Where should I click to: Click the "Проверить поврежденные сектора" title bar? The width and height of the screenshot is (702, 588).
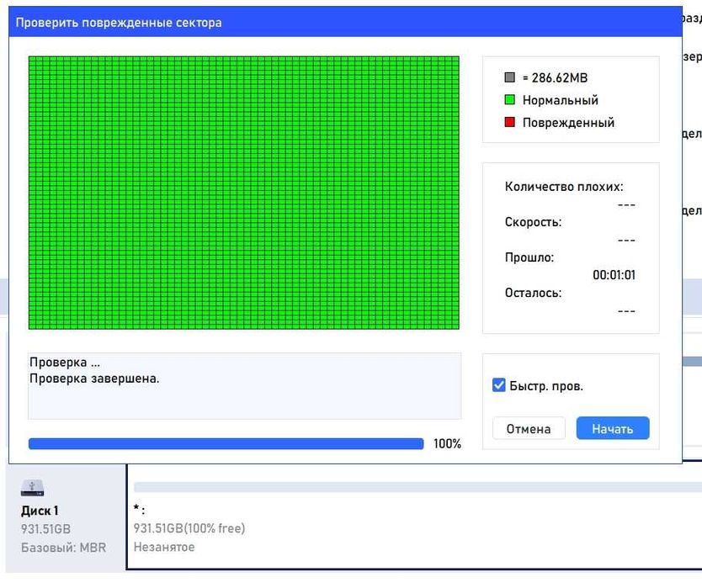coord(345,23)
